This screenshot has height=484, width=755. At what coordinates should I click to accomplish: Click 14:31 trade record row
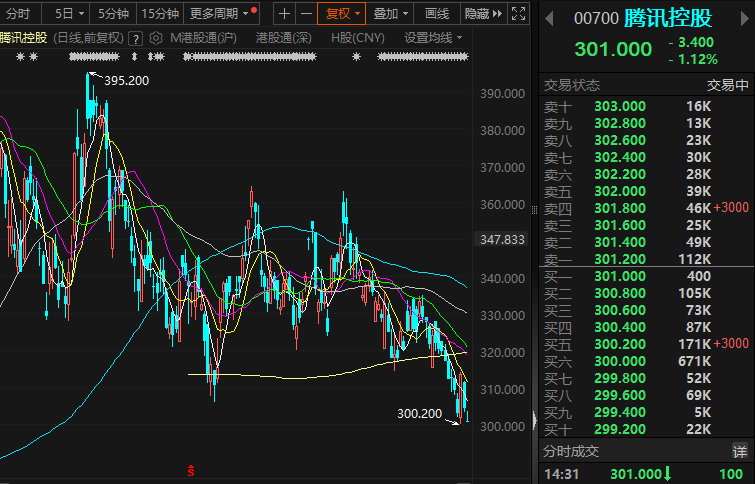pos(645,474)
